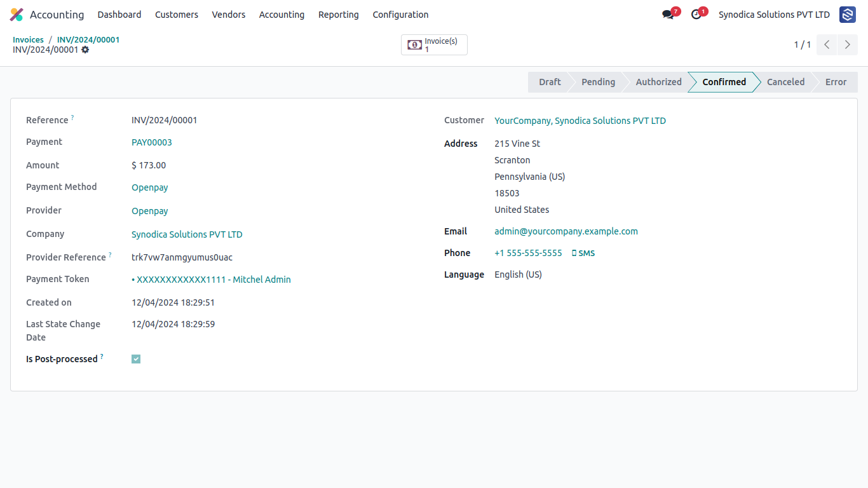This screenshot has height=488, width=868.
Task: Toggle the Is Post-processed checkbox
Action: [x=136, y=359]
